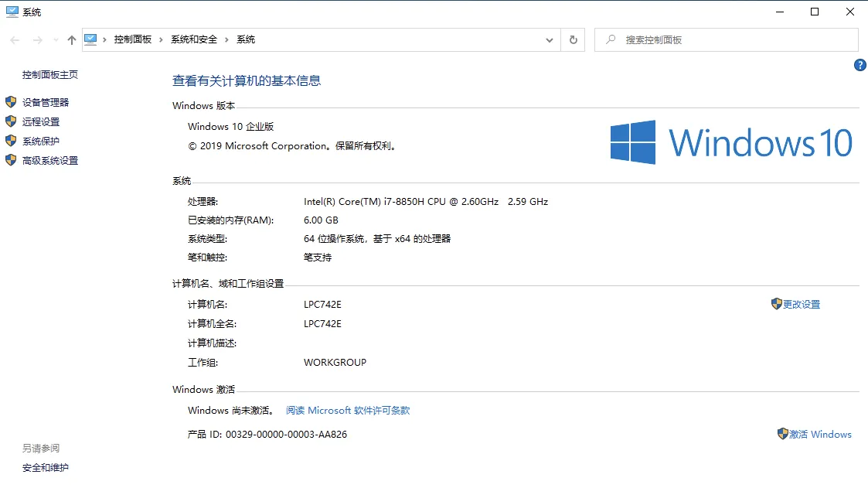Expand the chevron after 系统和安全
This screenshot has width=868, height=488.
click(x=229, y=39)
